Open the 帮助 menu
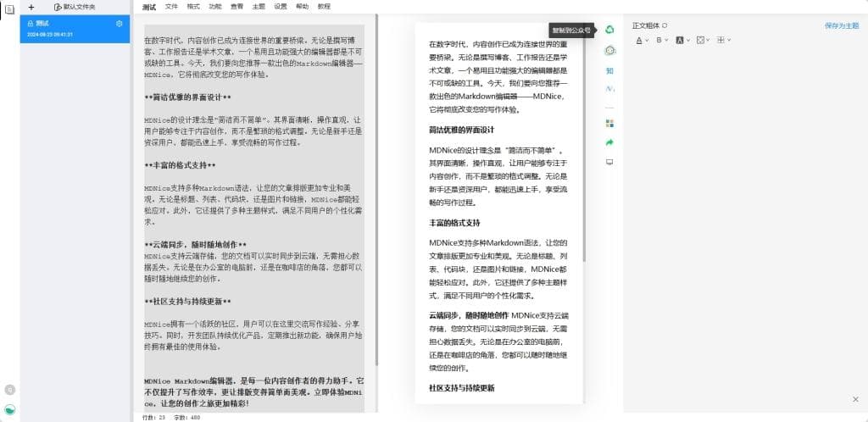Screen dimensions: 868x422 click(303, 7)
